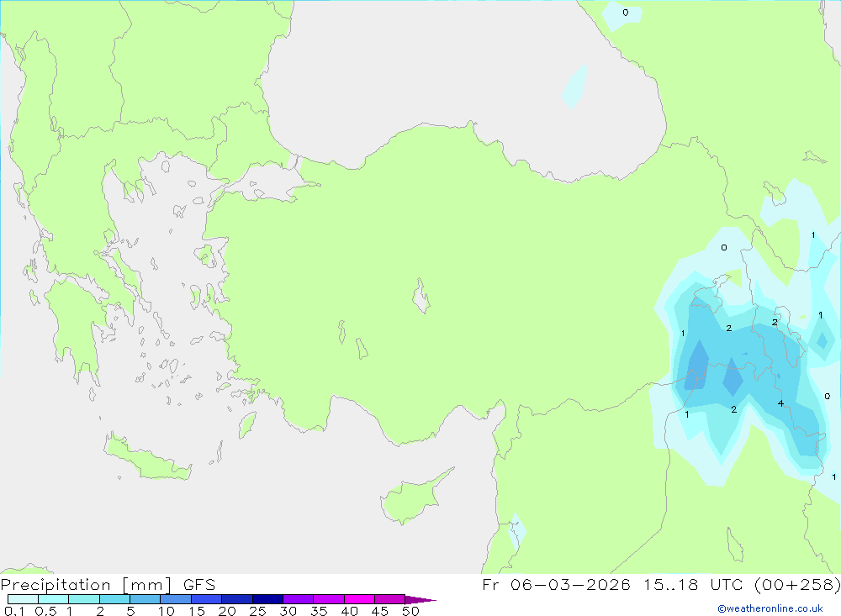841x616 pixels.
Task: Click the '0.5' legend scale label
Action: tap(45, 611)
